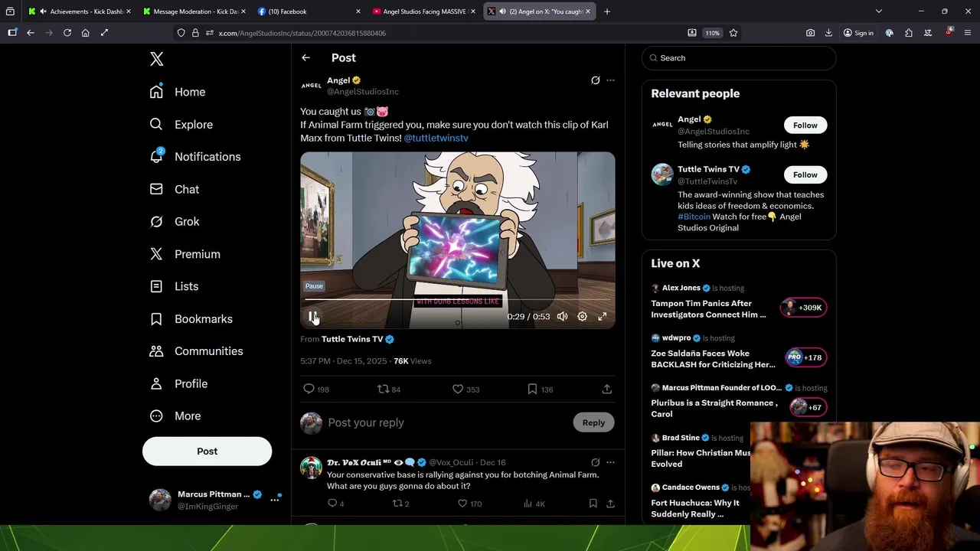Open Explore in the sidebar
Image resolution: width=980 pixels, height=551 pixels.
coord(181,124)
